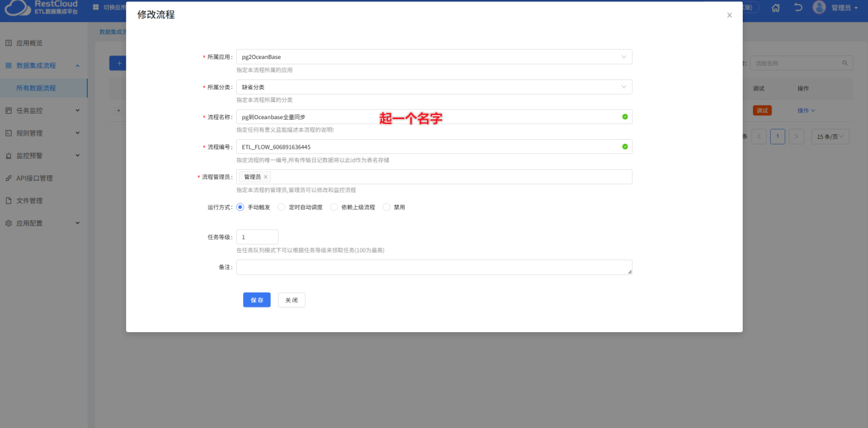Image resolution: width=868 pixels, height=428 pixels.
Task: Remove the 管理员 tag with its x
Action: 266,177
